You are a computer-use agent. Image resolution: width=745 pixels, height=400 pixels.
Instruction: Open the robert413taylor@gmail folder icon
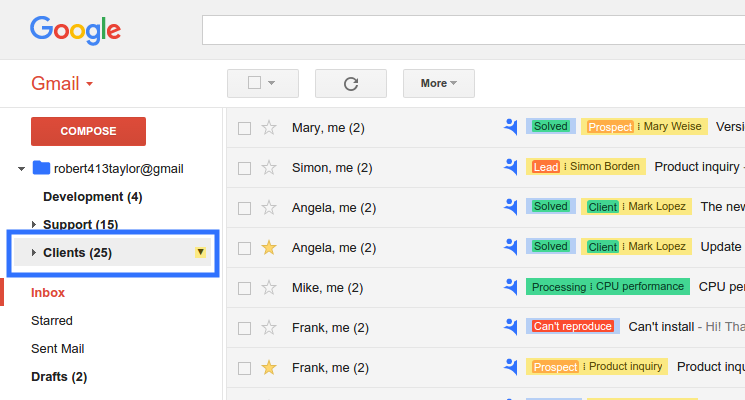pyautogui.click(x=41, y=168)
